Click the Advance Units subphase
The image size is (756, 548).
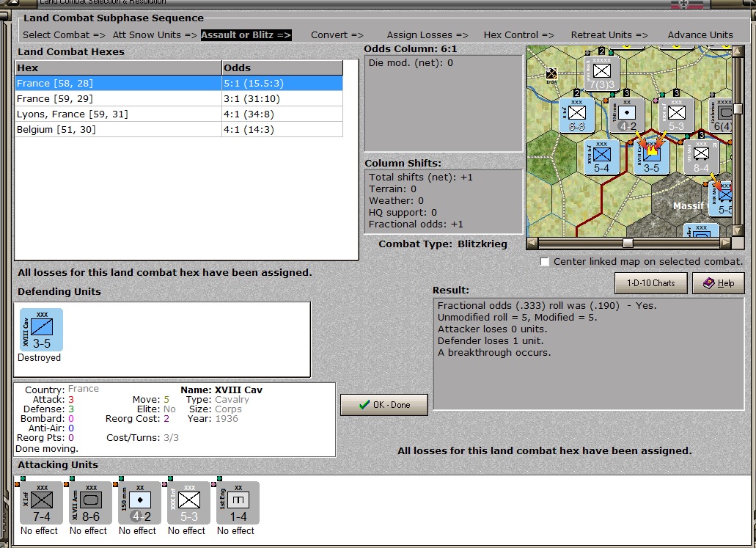pos(700,34)
